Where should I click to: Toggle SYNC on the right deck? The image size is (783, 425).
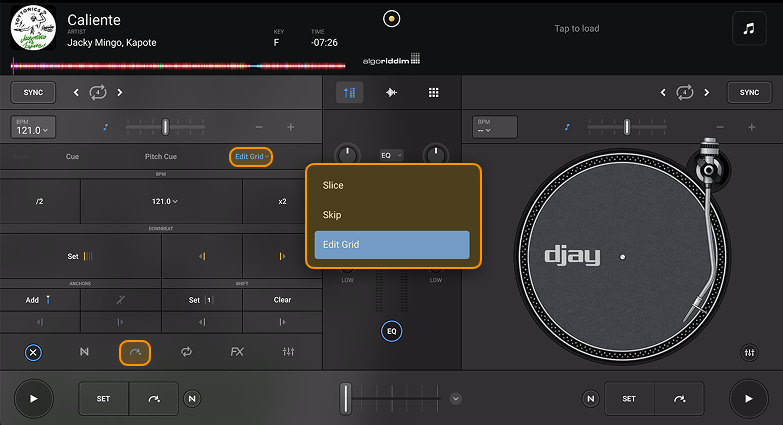(x=749, y=92)
